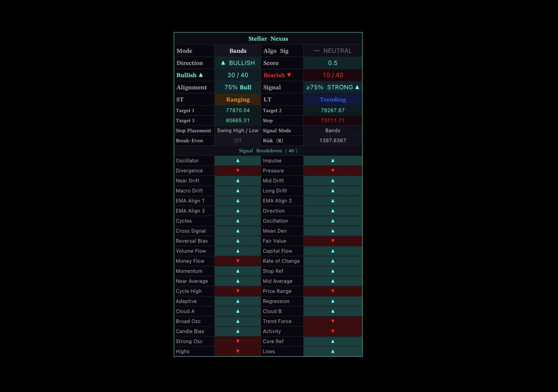Viewport: 558px width, 392px height.
Task: Click the Fair Value bearish indicator
Action: click(333, 241)
